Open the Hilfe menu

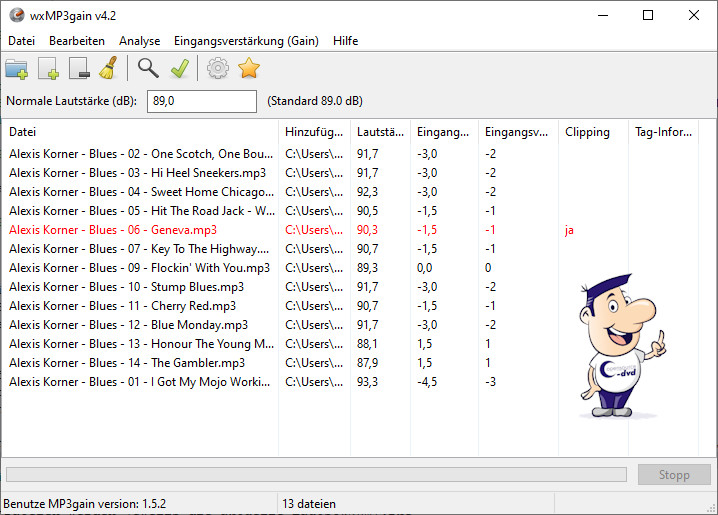[x=345, y=41]
